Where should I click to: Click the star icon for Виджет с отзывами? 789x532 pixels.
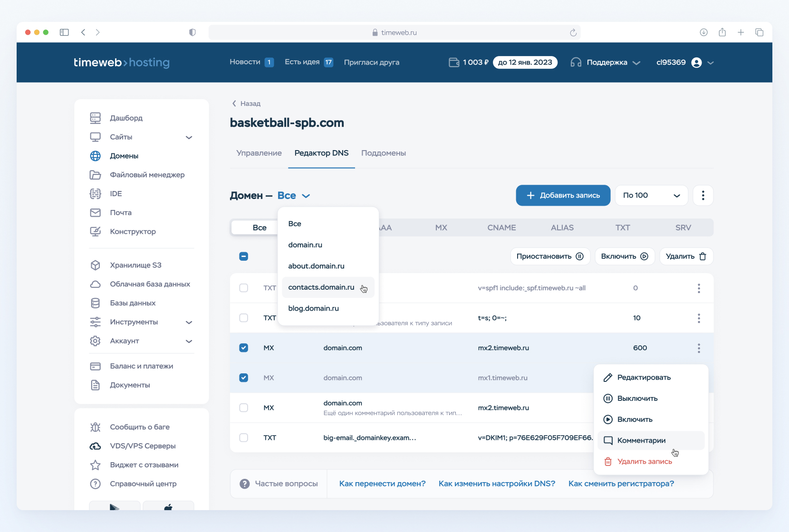click(x=96, y=465)
